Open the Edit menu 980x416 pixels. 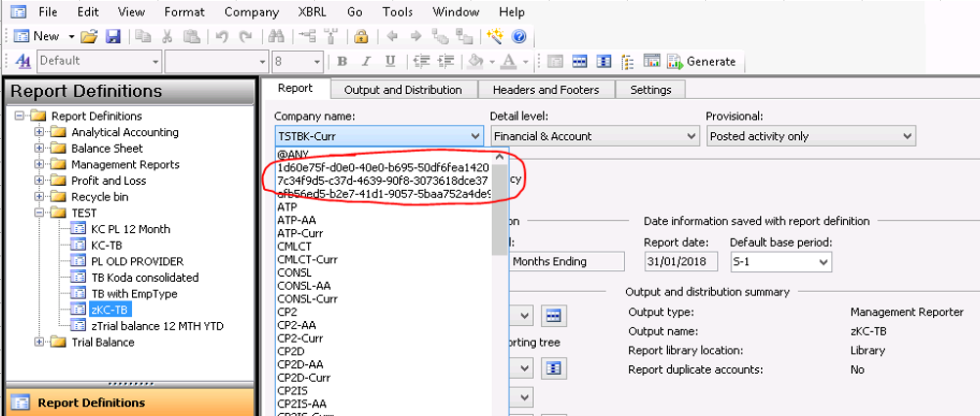(x=88, y=12)
